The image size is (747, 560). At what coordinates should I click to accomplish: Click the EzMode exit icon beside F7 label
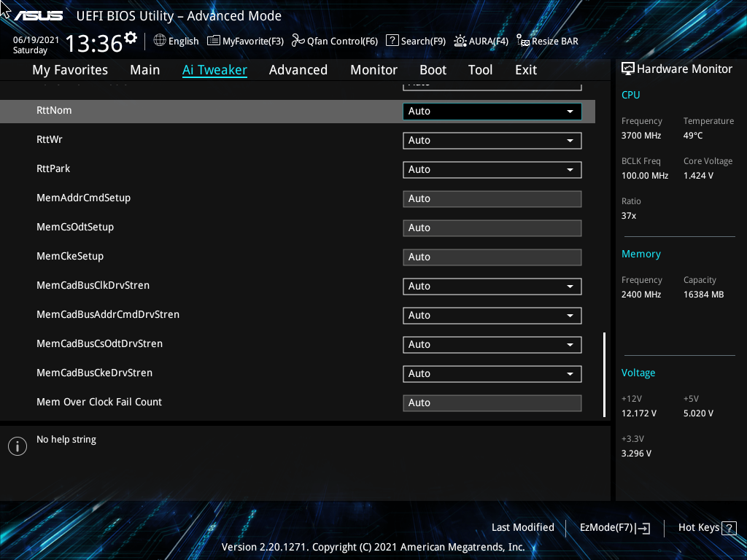click(x=642, y=527)
